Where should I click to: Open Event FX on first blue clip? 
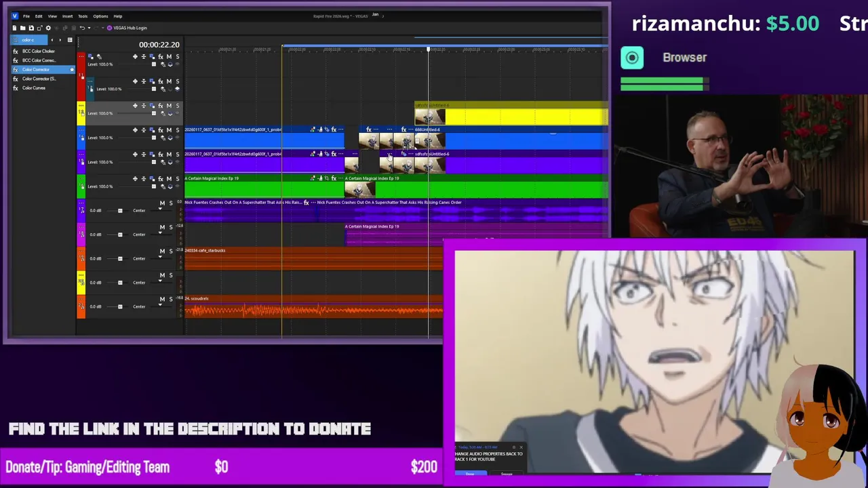coord(334,129)
